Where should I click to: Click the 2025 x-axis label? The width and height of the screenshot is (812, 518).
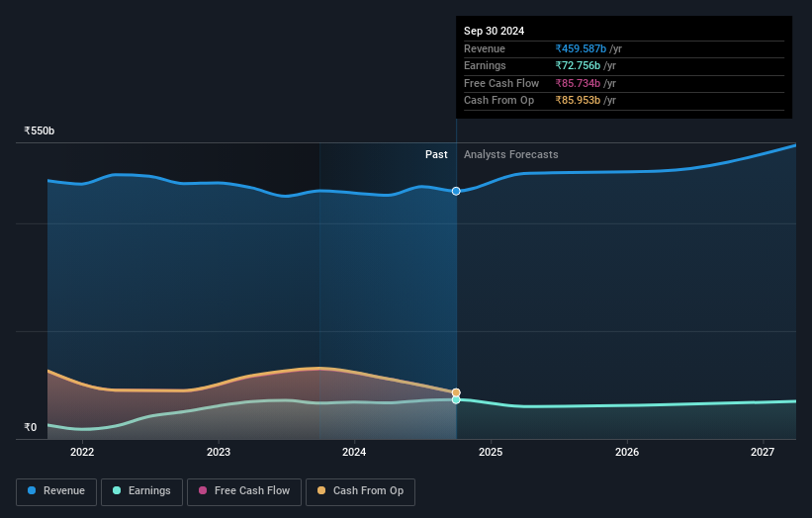click(491, 452)
